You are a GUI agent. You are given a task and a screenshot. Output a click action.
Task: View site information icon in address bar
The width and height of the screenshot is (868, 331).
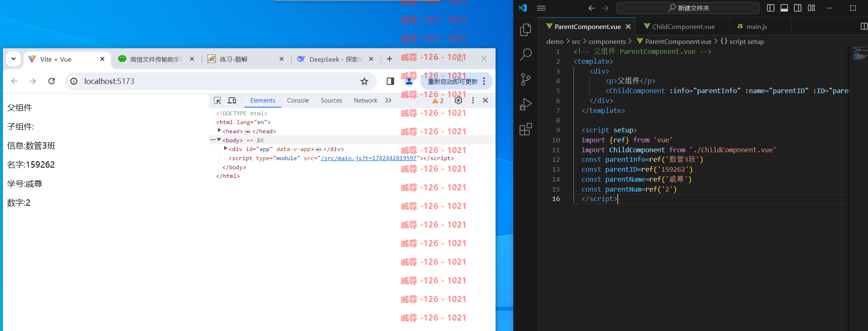pos(74,81)
